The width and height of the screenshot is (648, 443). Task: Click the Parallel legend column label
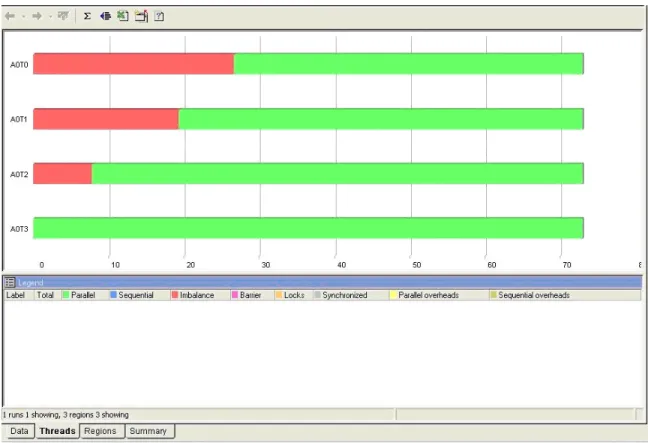83,295
